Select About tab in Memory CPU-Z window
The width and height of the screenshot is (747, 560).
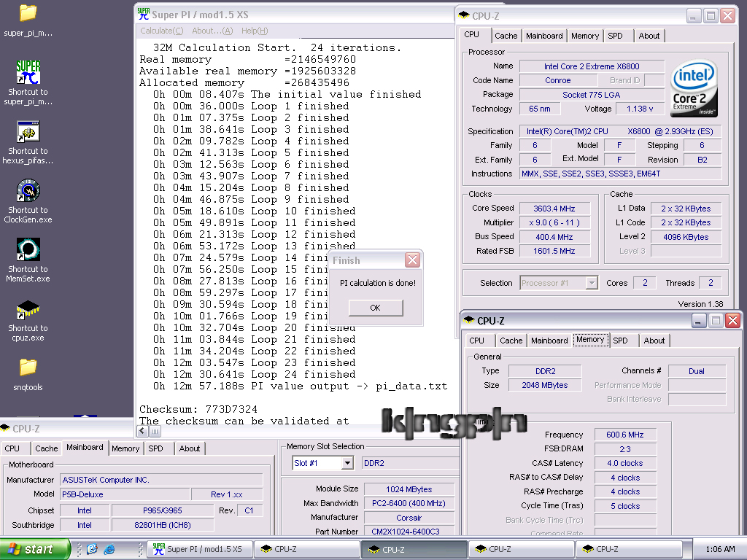654,341
